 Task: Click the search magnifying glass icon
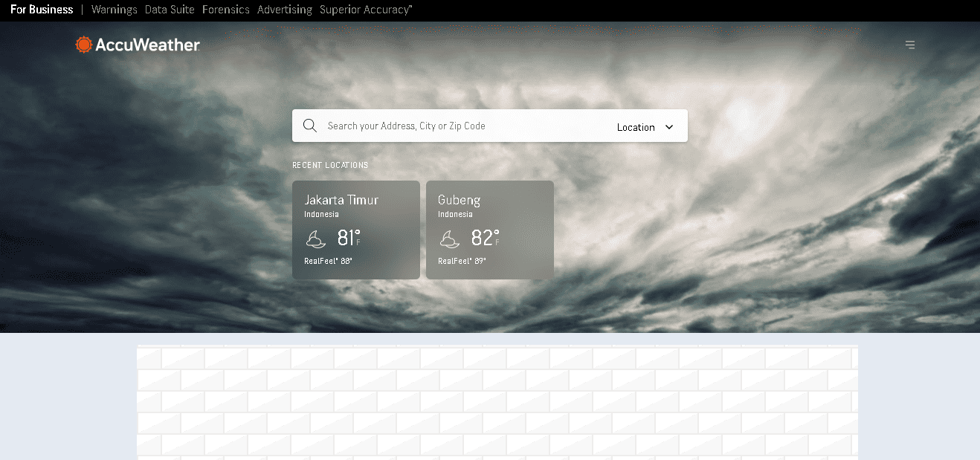[x=310, y=125]
